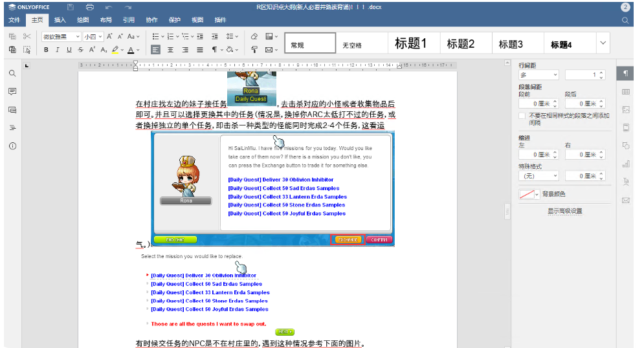Open the 文件 menu tab
The image size is (644, 348).
click(14, 19)
